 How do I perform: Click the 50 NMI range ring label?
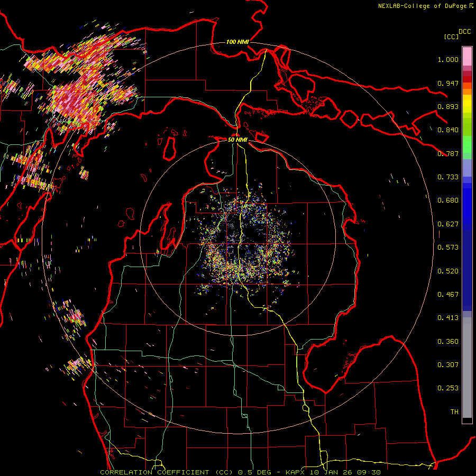[x=237, y=140]
